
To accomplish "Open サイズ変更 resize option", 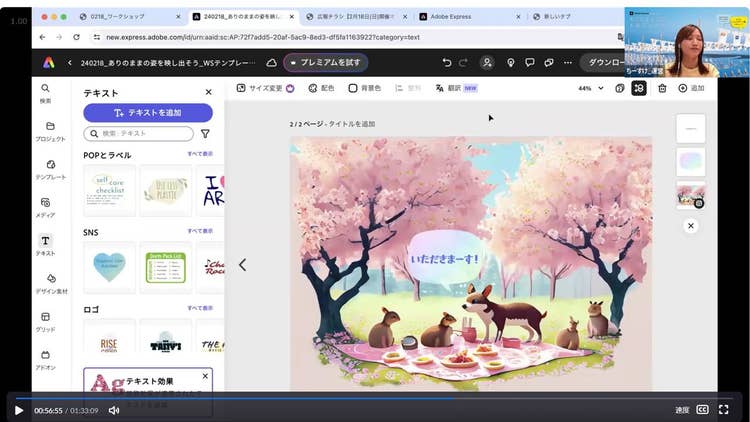I will point(265,88).
